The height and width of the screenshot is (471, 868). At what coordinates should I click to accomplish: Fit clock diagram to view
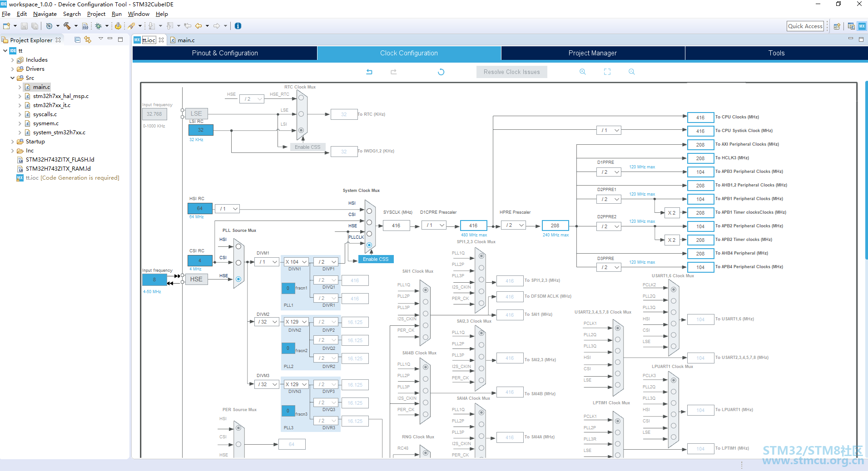[x=607, y=72]
